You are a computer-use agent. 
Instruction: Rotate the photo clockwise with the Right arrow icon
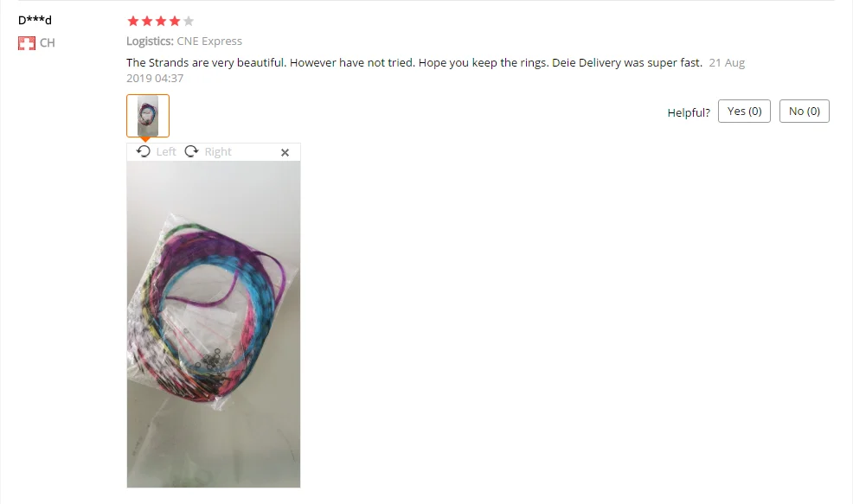[191, 151]
